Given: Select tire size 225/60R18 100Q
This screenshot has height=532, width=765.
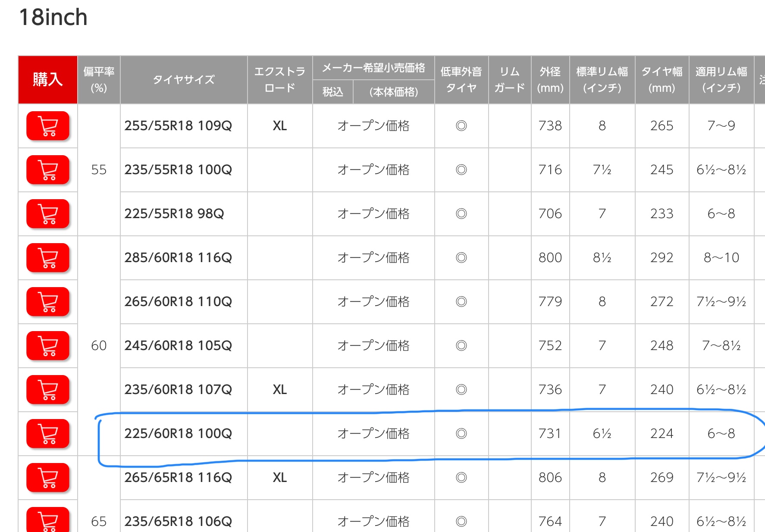Looking at the screenshot, I should [178, 434].
